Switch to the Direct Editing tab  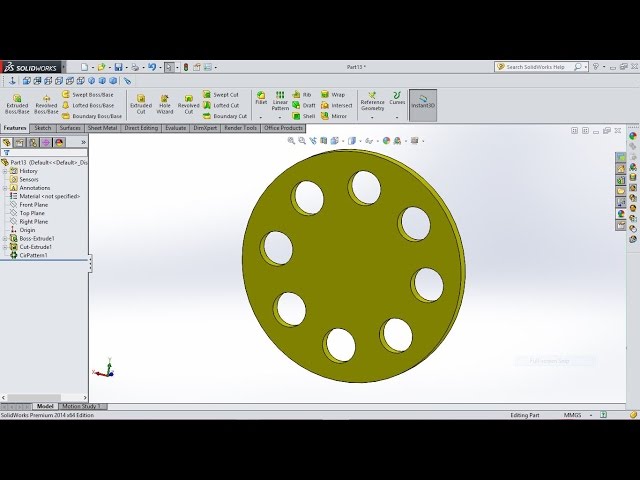[x=141, y=128]
